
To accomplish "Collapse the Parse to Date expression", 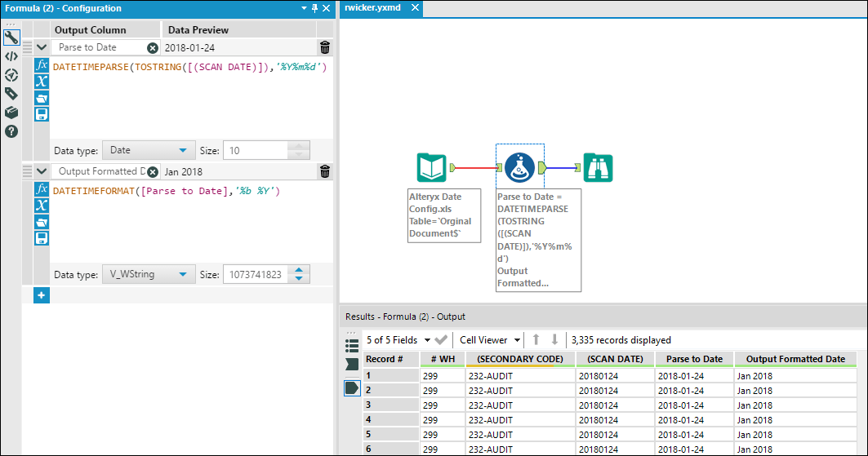I will click(x=42, y=47).
